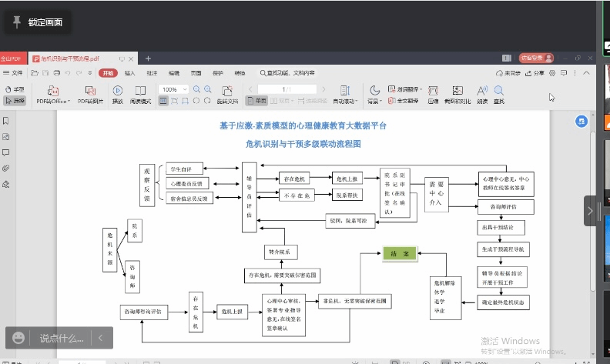Expand the 自动滚动 dropdown

pyautogui.click(x=344, y=101)
